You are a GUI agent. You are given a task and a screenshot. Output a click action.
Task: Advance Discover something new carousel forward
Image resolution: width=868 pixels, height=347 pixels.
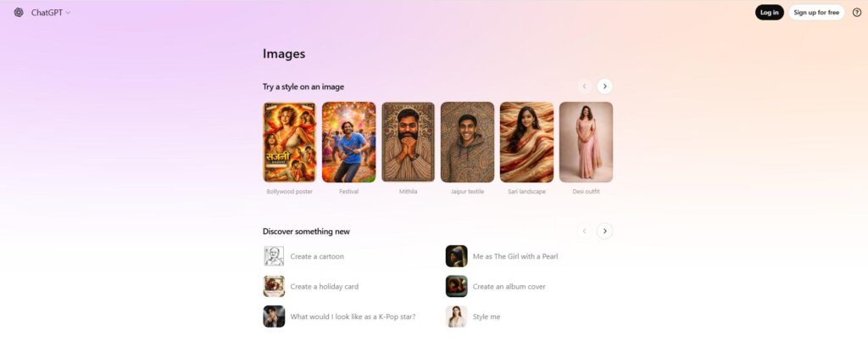604,231
